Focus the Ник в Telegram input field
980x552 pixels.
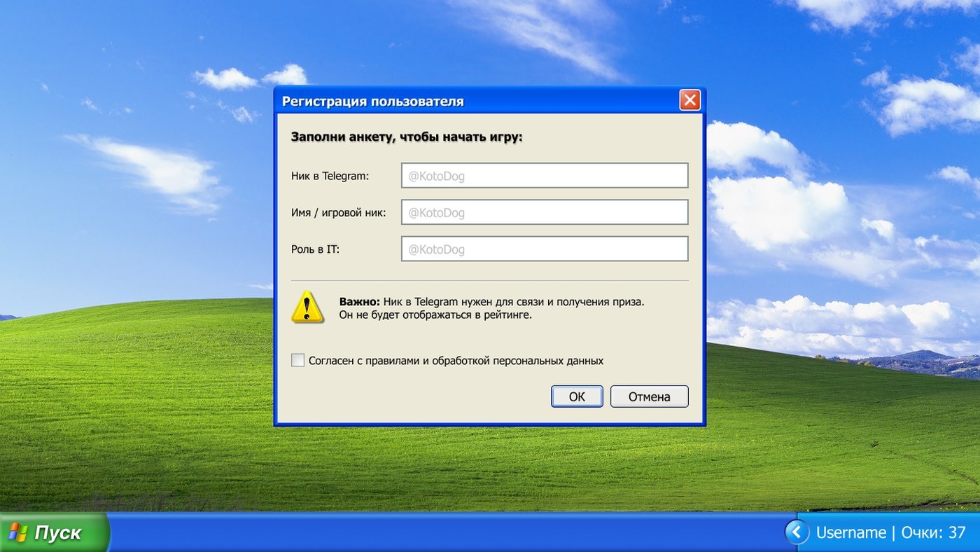point(545,176)
